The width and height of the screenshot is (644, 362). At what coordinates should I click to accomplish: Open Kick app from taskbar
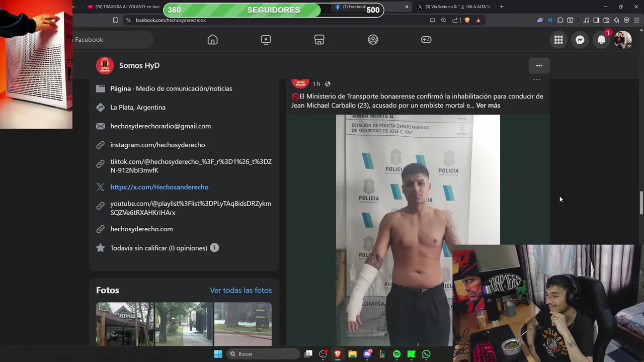[x=412, y=354]
